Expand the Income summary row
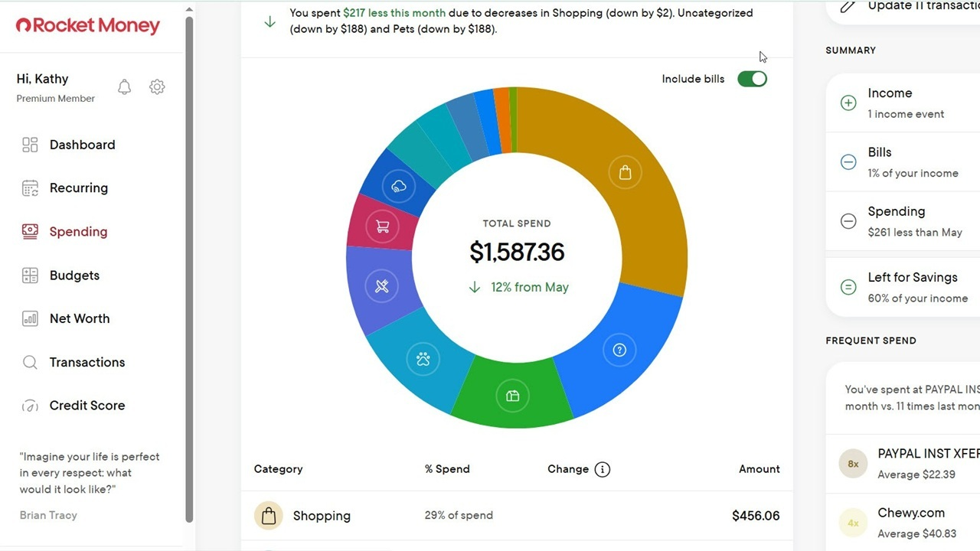This screenshot has height=551, width=980. 848,102
